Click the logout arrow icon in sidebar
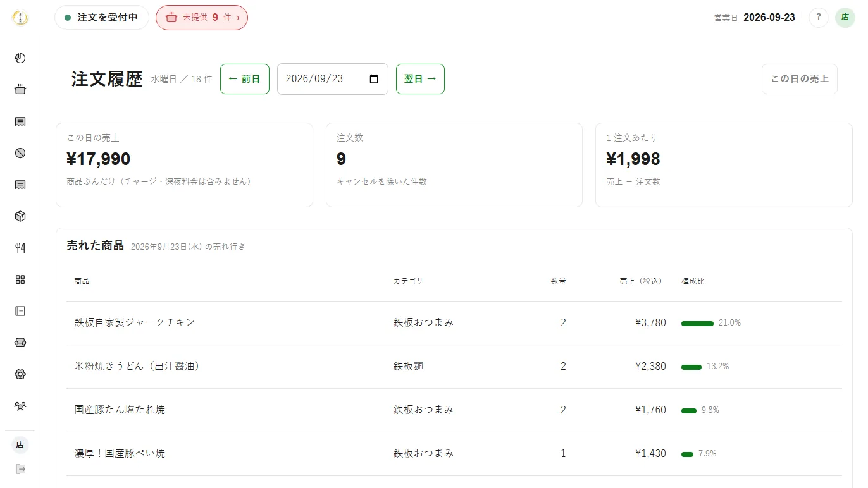This screenshot has height=488, width=868. (x=20, y=469)
